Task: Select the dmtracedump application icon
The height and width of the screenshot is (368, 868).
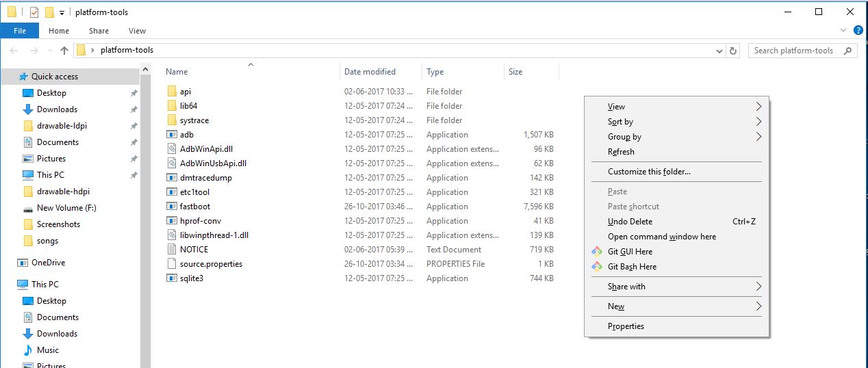Action: click(172, 178)
